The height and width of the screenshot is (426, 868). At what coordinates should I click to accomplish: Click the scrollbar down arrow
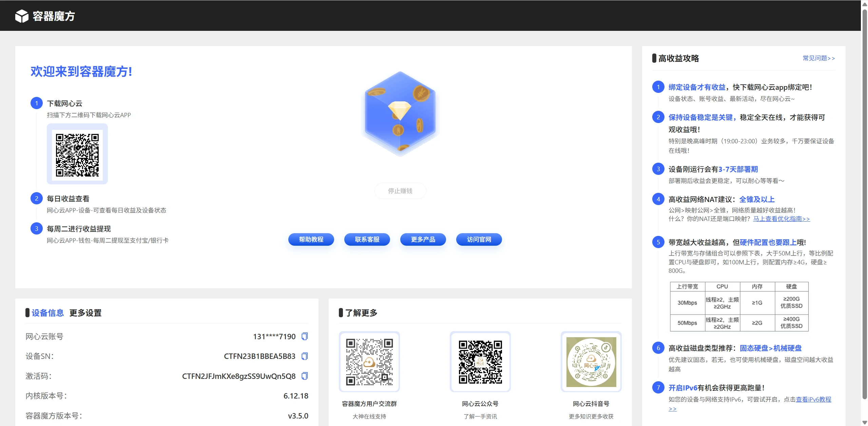pyautogui.click(x=865, y=423)
